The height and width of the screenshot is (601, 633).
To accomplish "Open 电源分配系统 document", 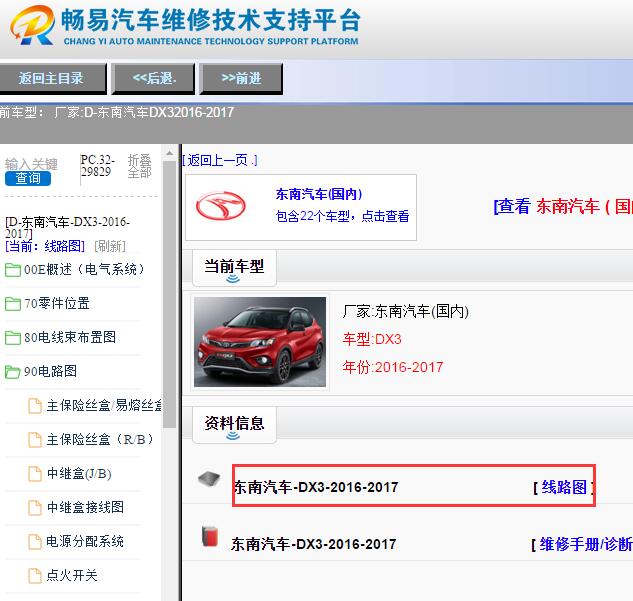I will (x=85, y=541).
